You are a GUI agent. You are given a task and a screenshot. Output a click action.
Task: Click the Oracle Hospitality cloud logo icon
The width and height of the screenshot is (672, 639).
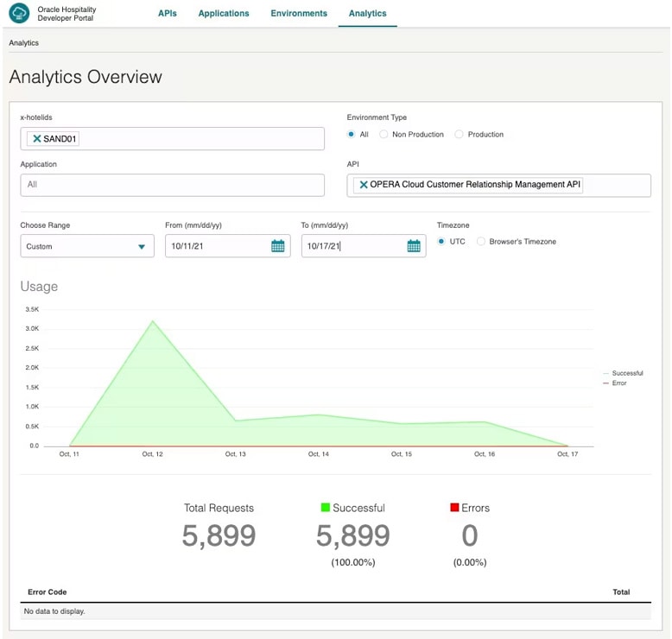pos(19,14)
